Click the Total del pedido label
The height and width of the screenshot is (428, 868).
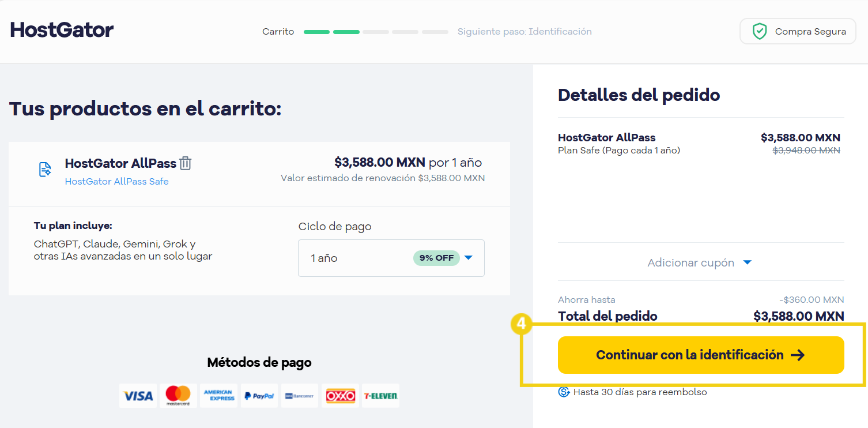(x=607, y=316)
